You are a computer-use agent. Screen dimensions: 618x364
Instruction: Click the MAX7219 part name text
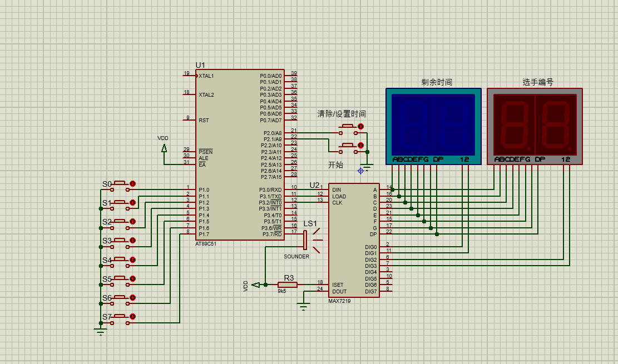coord(339,301)
